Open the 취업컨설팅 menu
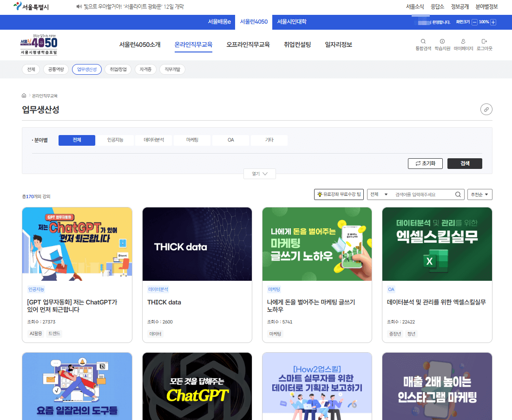 297,45
